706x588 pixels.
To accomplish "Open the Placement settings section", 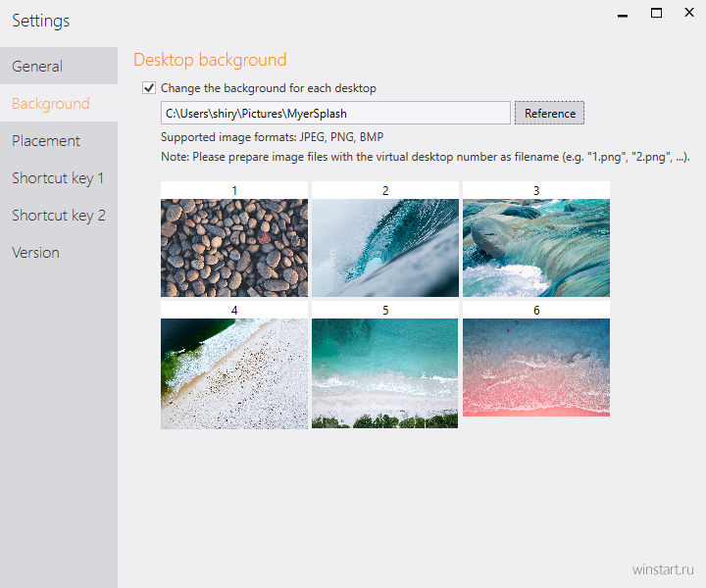I will point(59,140).
